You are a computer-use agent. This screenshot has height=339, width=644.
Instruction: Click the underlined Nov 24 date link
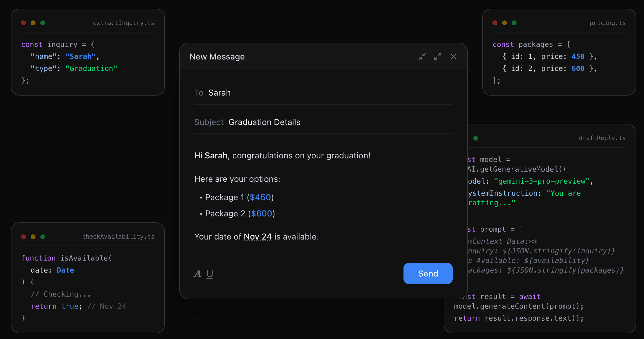pos(257,237)
